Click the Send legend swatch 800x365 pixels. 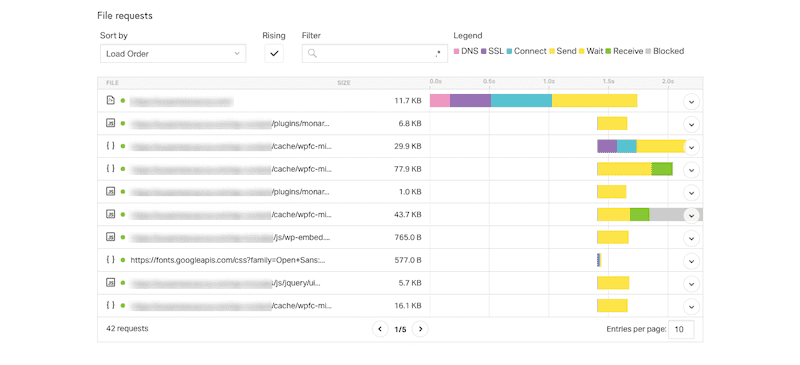tap(552, 52)
